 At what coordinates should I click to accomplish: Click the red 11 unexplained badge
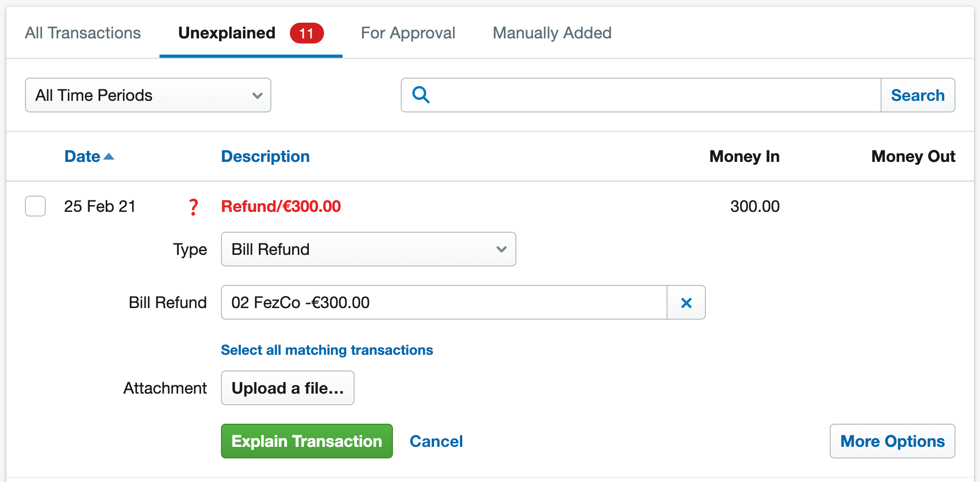click(x=306, y=33)
